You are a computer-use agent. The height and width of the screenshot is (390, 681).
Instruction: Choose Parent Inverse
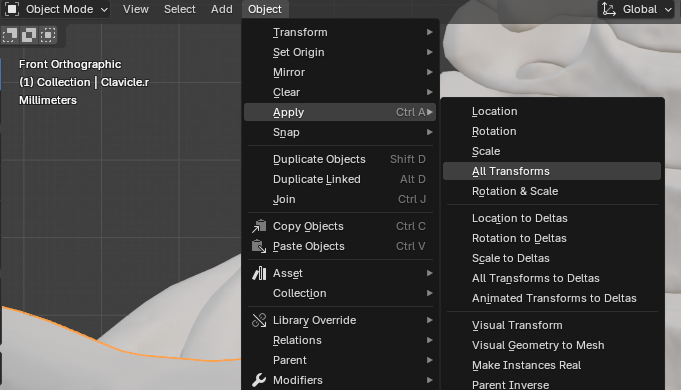tap(552, 384)
